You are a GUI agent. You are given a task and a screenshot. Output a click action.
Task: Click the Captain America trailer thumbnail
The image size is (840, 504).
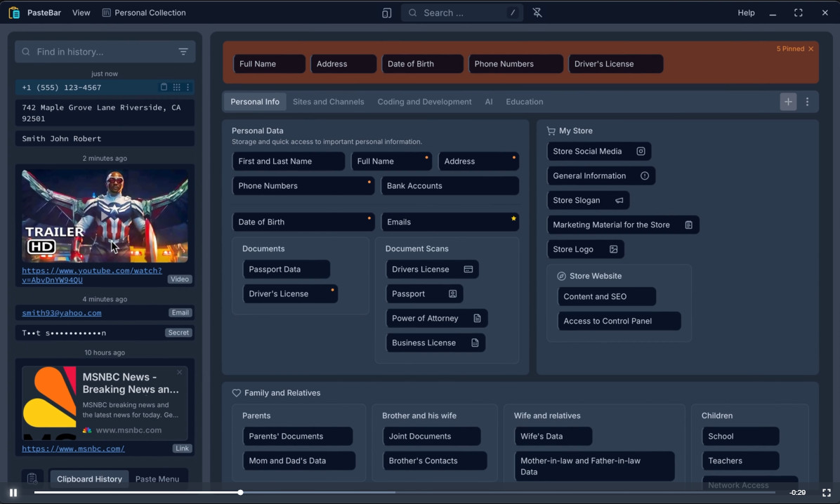pyautogui.click(x=105, y=215)
